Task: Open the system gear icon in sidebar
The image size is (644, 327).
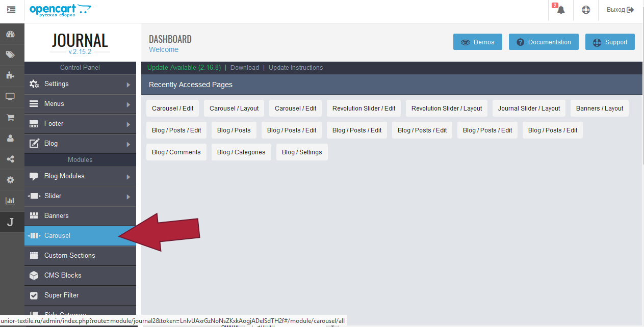Action: pos(10,180)
